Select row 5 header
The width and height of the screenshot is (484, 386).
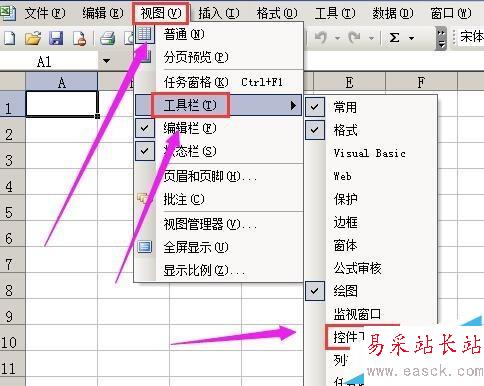point(12,208)
